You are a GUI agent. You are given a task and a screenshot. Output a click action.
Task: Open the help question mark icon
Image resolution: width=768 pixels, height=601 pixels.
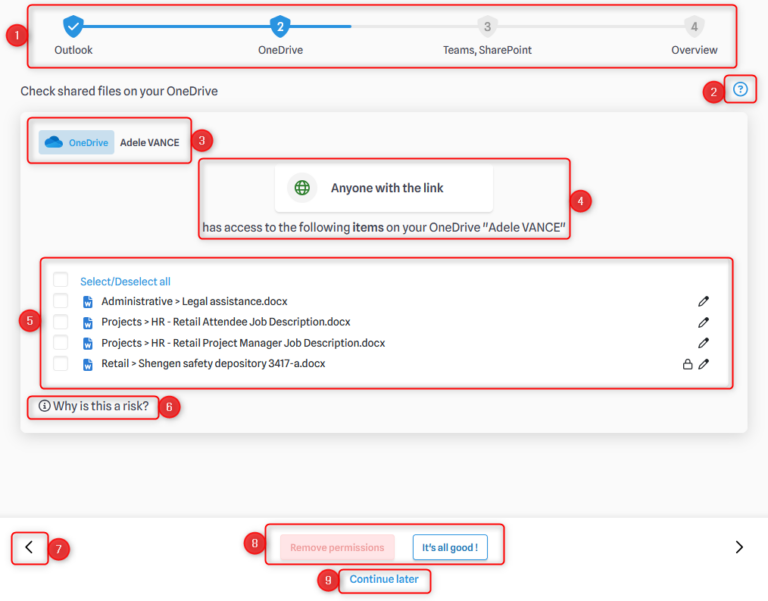[x=740, y=89]
